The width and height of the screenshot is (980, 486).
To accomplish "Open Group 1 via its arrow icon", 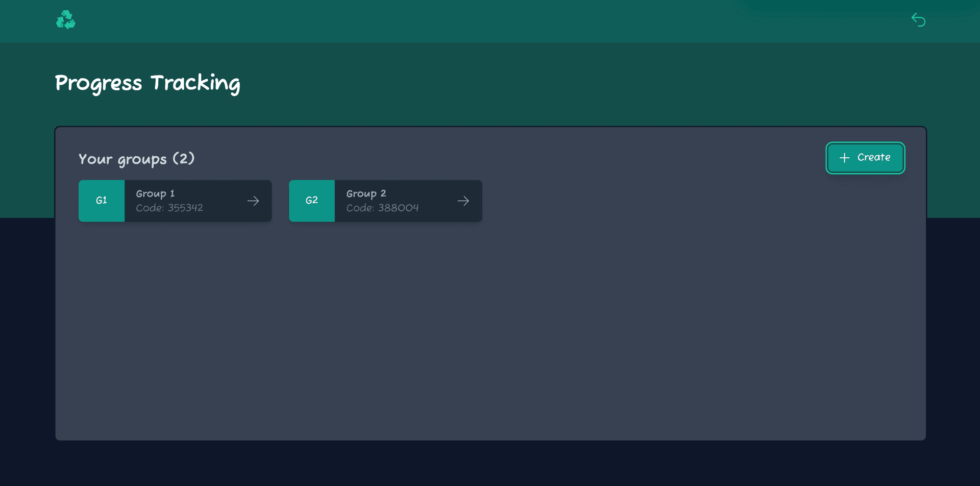I will [x=253, y=201].
